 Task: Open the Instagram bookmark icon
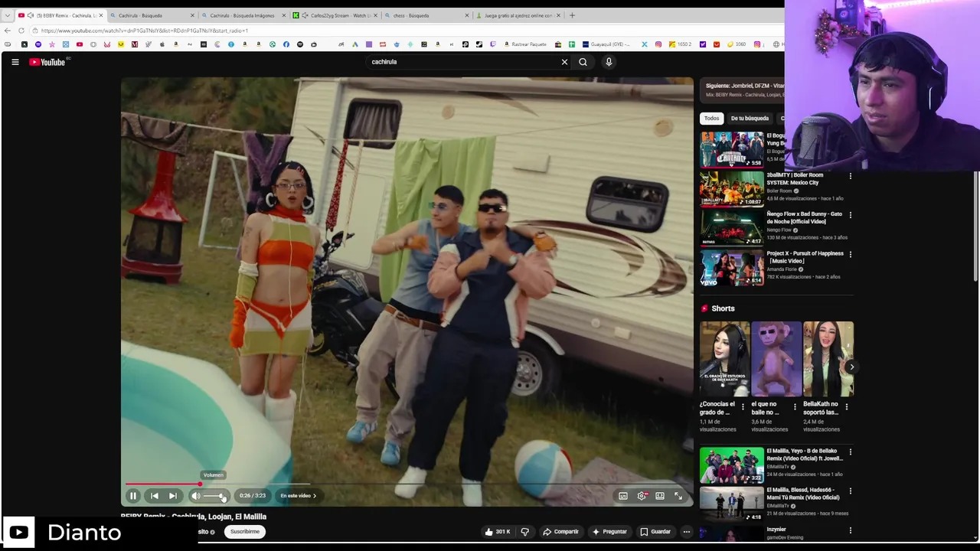[x=658, y=44]
